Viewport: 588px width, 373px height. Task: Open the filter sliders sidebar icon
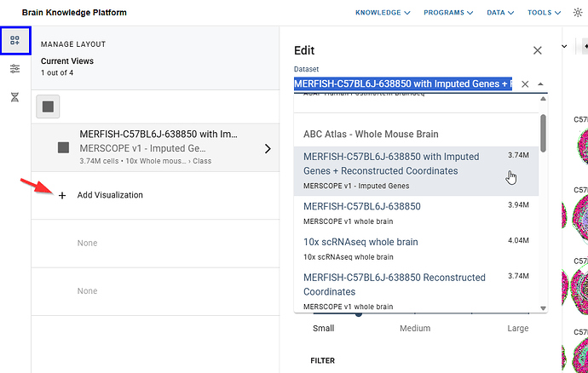[14, 69]
